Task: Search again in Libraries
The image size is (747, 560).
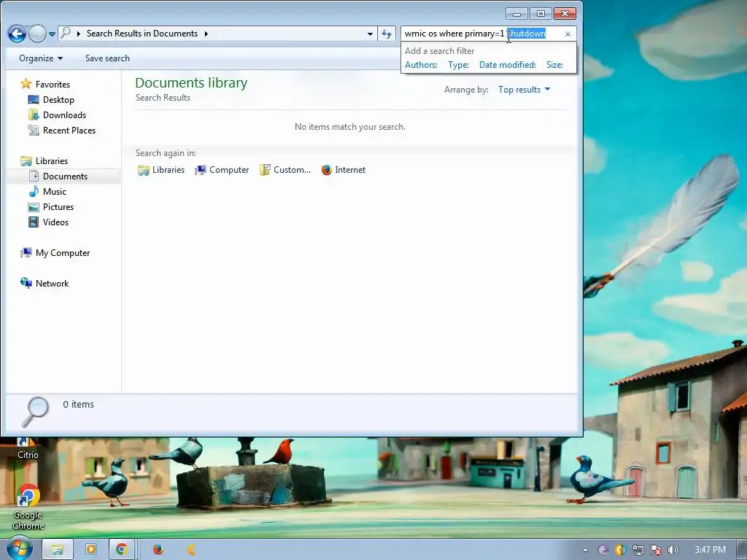Action: click(x=161, y=170)
